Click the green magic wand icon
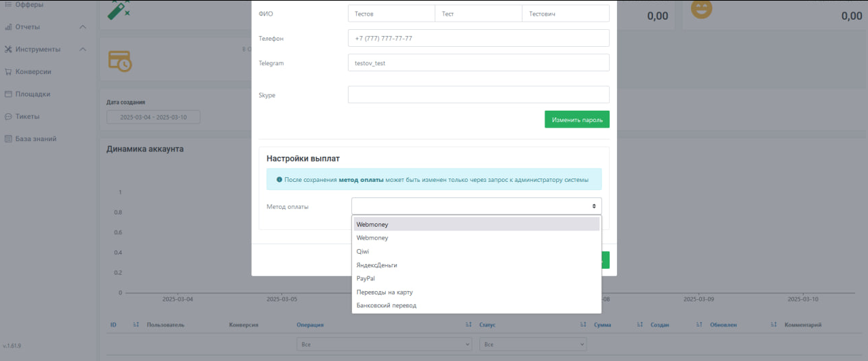The width and height of the screenshot is (868, 361). point(119,10)
